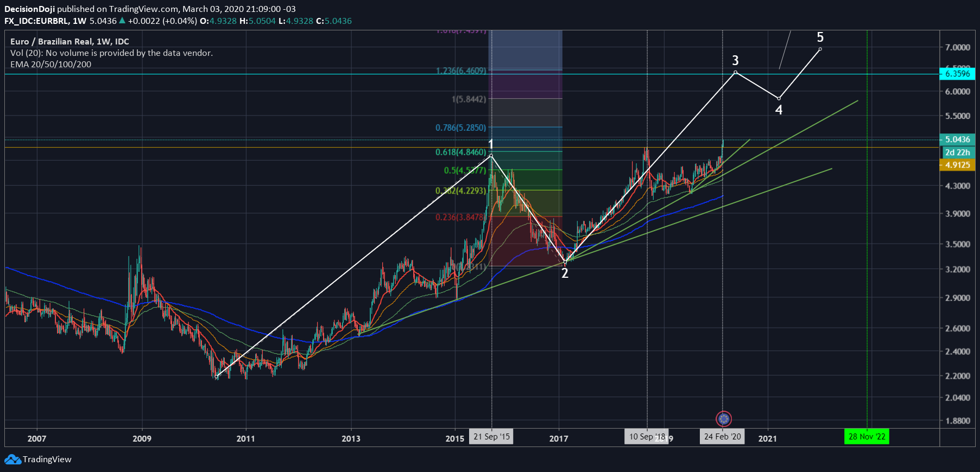Click the 5.0436 current price label
This screenshot has width=980, height=472.
(957, 139)
